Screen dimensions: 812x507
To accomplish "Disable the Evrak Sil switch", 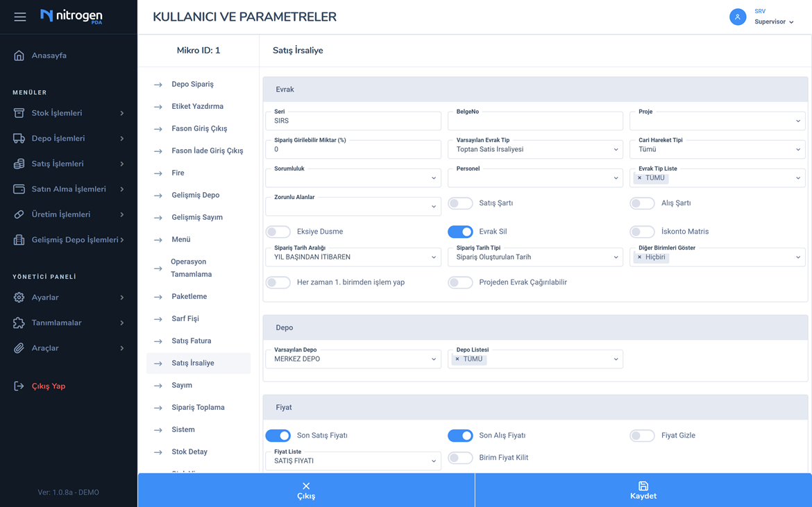I will (x=460, y=232).
